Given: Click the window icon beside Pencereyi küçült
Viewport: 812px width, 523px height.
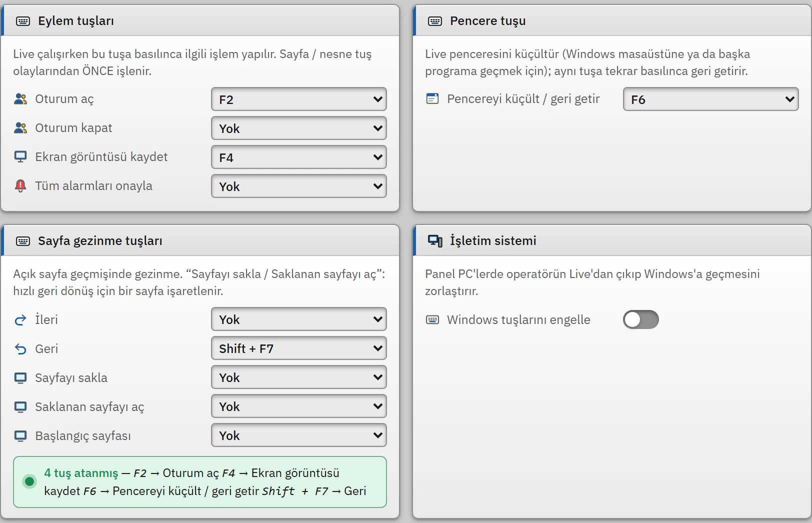Looking at the screenshot, I should pyautogui.click(x=432, y=99).
